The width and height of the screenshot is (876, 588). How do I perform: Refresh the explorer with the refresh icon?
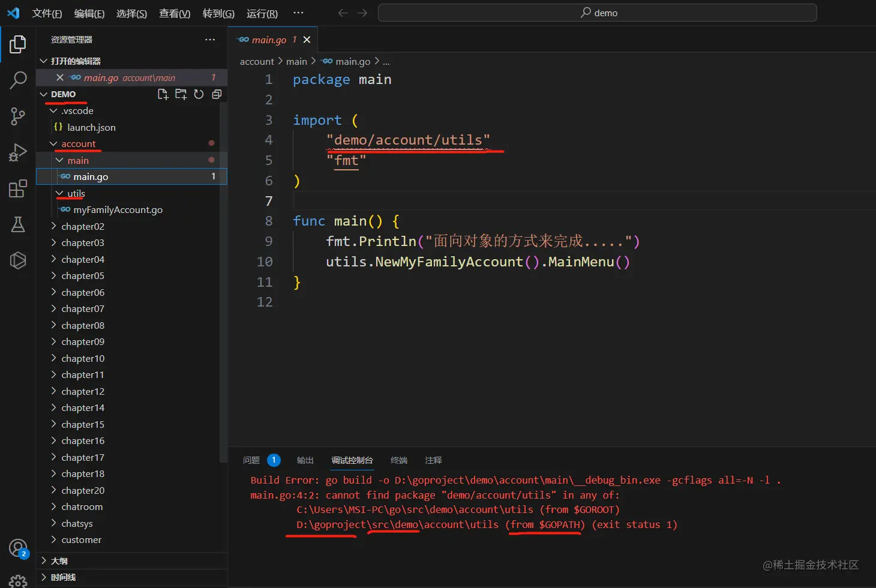point(199,94)
